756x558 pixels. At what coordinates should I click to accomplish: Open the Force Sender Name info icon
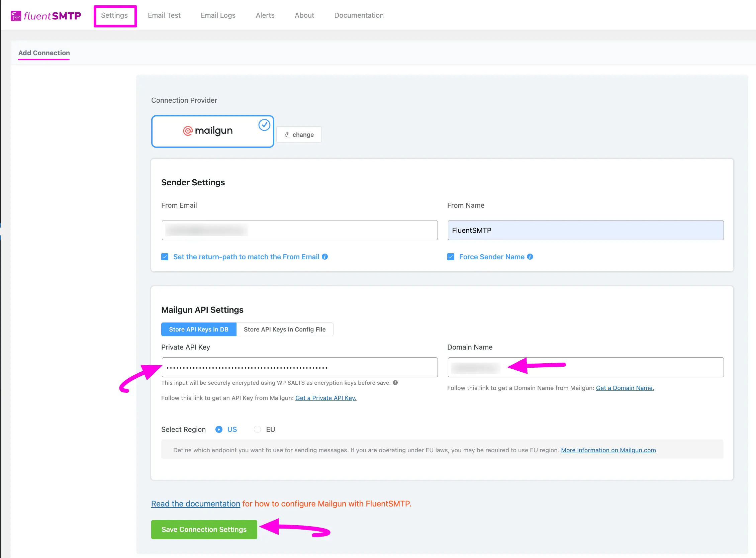point(530,257)
